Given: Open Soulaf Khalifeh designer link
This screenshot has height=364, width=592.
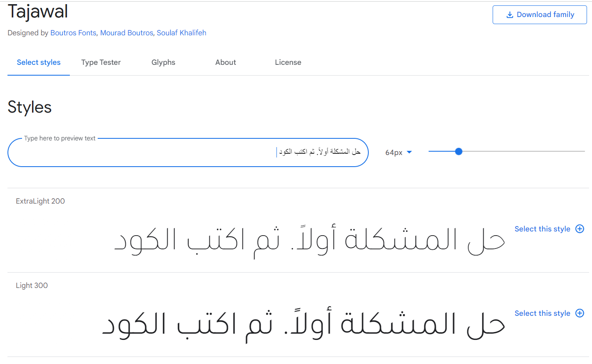Looking at the screenshot, I should click(181, 33).
